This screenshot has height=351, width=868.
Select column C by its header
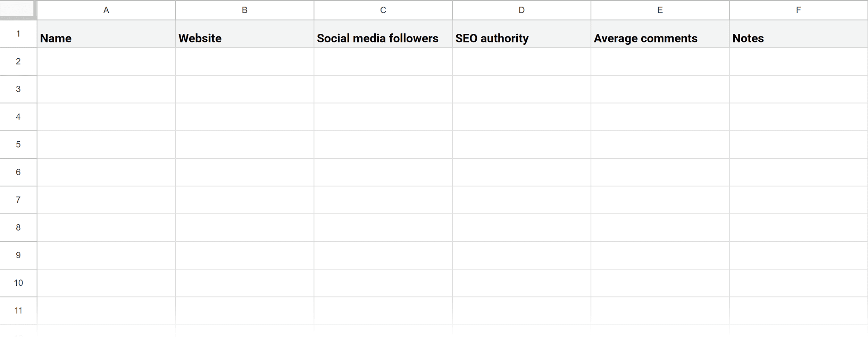[383, 10]
